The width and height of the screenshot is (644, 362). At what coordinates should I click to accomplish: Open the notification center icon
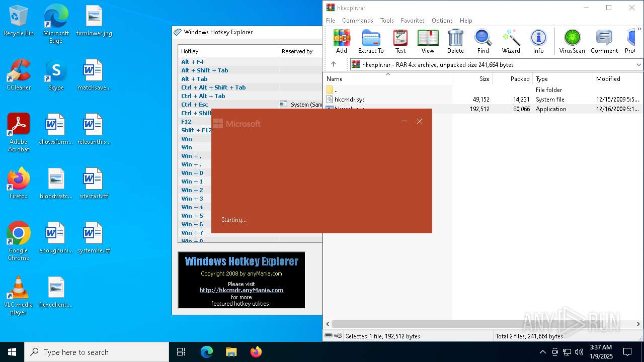[627, 352]
